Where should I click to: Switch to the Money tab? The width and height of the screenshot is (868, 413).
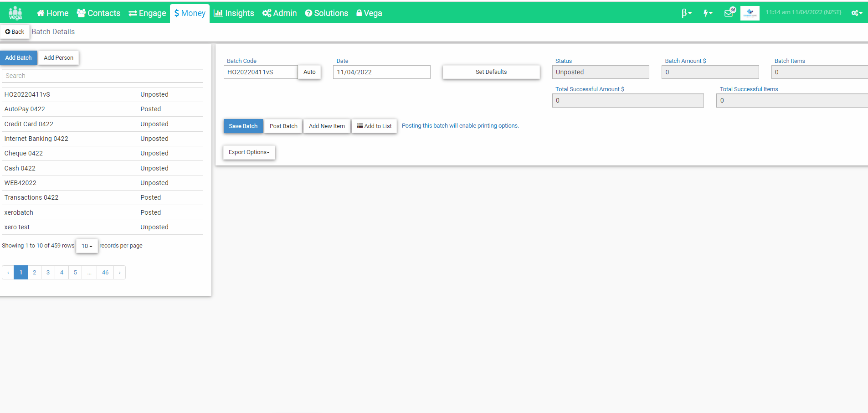(x=190, y=13)
